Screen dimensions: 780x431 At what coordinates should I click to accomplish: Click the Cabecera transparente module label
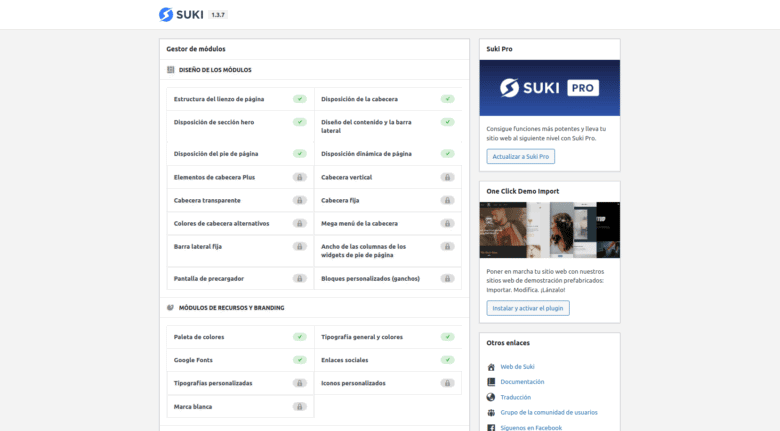click(x=207, y=201)
